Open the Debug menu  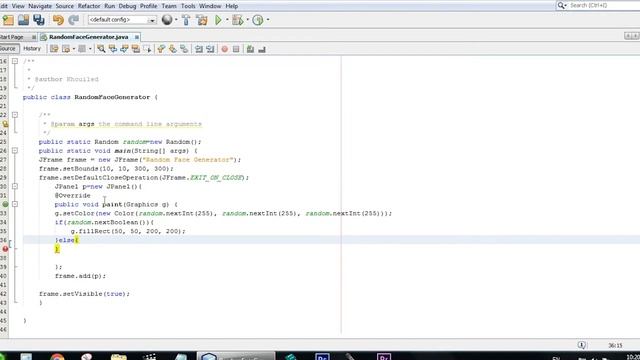pyautogui.click(x=127, y=6)
